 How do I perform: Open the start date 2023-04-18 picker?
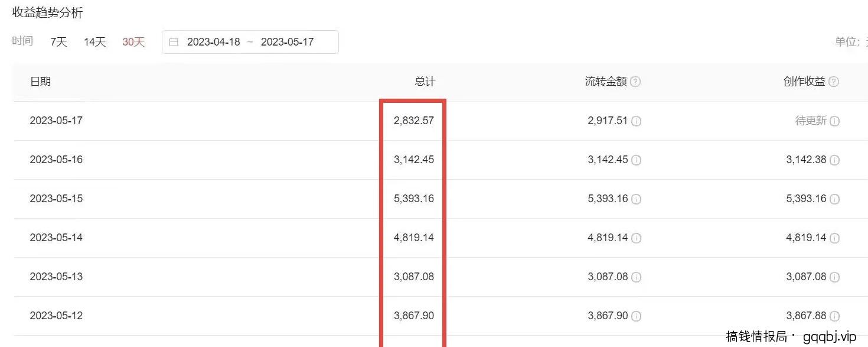pyautogui.click(x=214, y=42)
